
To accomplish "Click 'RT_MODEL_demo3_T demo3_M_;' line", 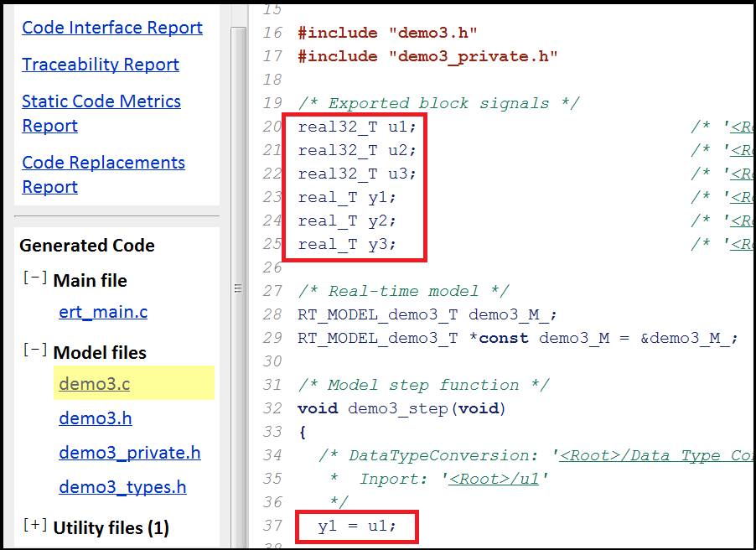I will pos(427,314).
